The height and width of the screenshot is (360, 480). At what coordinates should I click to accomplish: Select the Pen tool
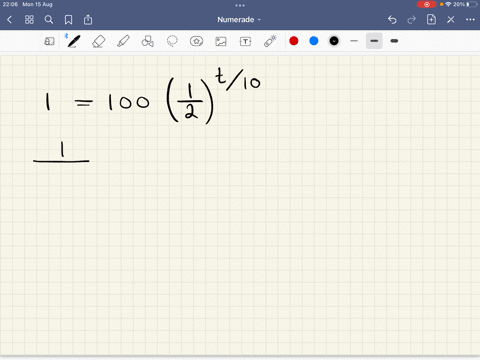(73, 41)
